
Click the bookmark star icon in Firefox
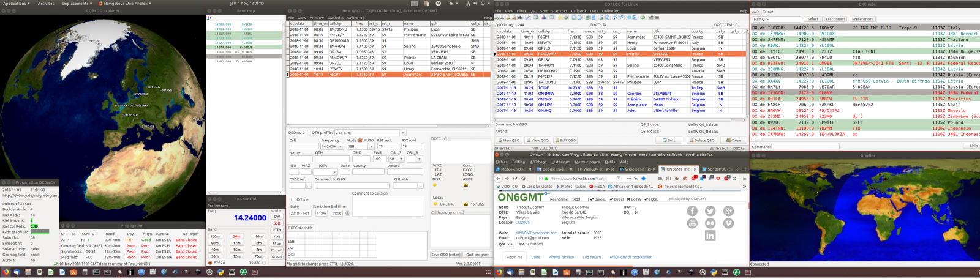(644, 179)
